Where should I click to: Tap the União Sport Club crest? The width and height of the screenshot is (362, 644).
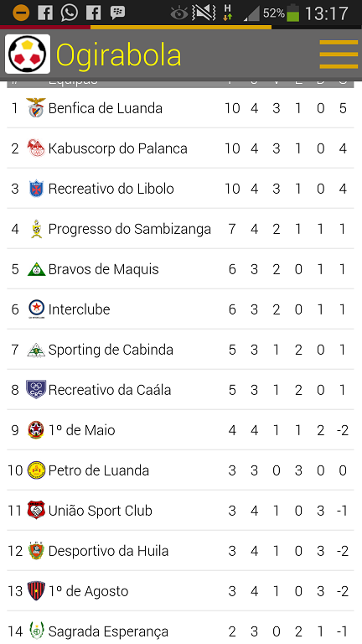pyautogui.click(x=36, y=510)
